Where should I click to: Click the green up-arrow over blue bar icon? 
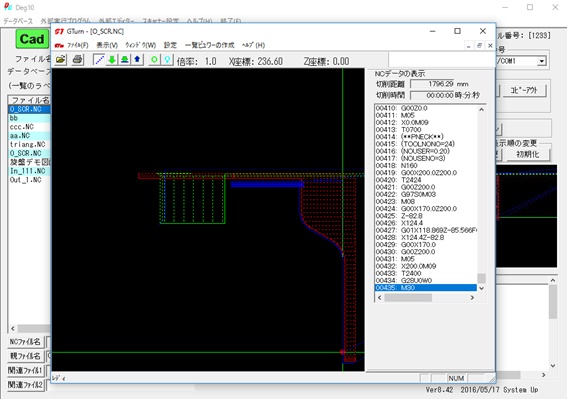pyautogui.click(x=125, y=60)
